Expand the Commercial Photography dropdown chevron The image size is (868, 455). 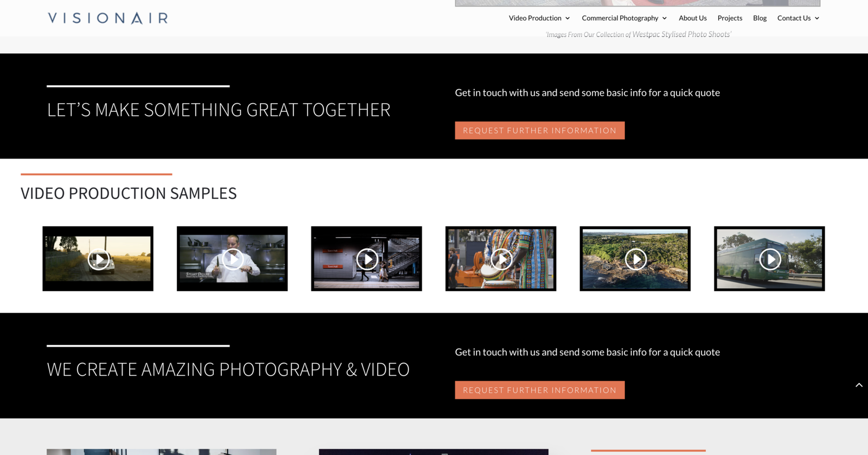(x=665, y=18)
